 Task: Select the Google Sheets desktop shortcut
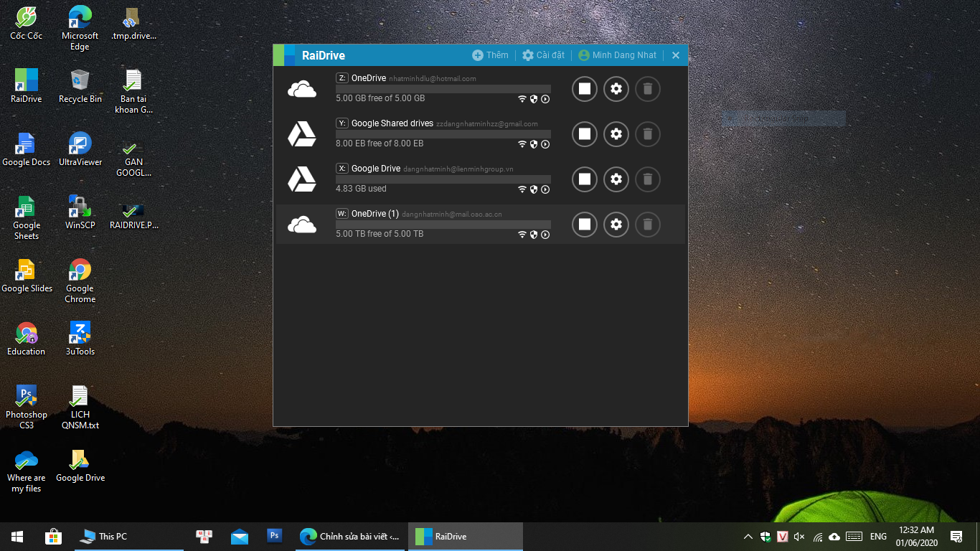pos(27,217)
